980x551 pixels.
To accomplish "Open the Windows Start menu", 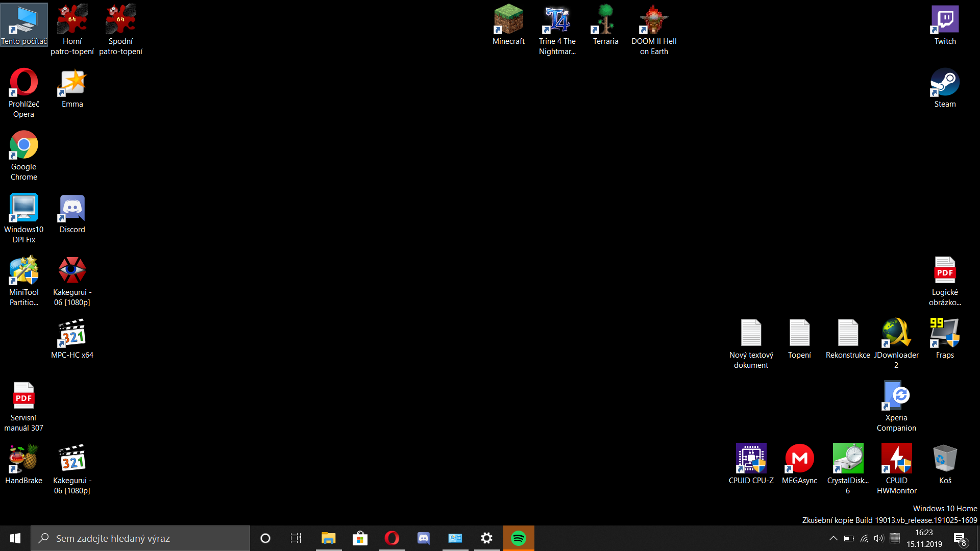I will (x=15, y=538).
